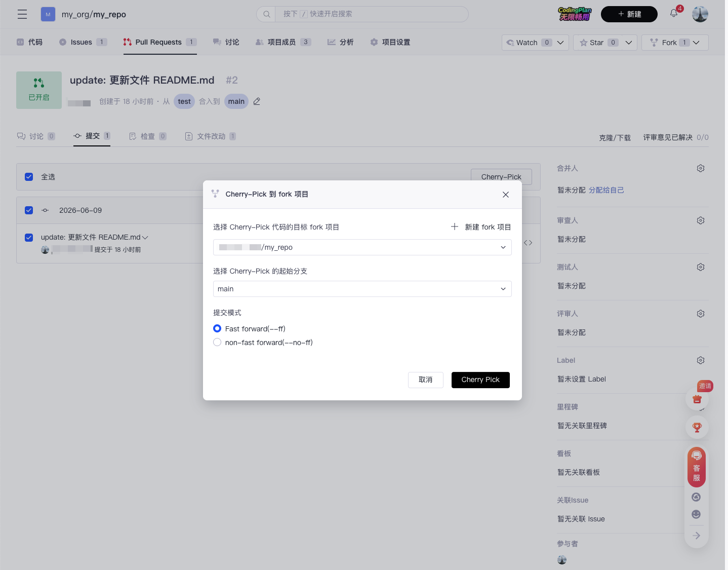Image resolution: width=728 pixels, height=570 pixels.
Task: Click the 取消 cancel button
Action: 426,379
